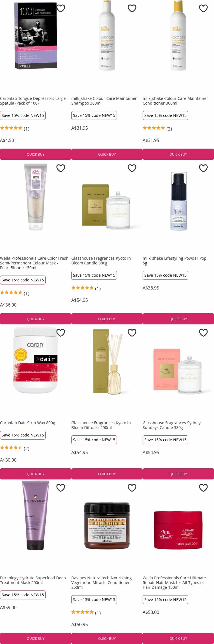Favorite the Pureology Hydrate Superfood Mask
The image size is (214, 644).
click(x=61, y=488)
